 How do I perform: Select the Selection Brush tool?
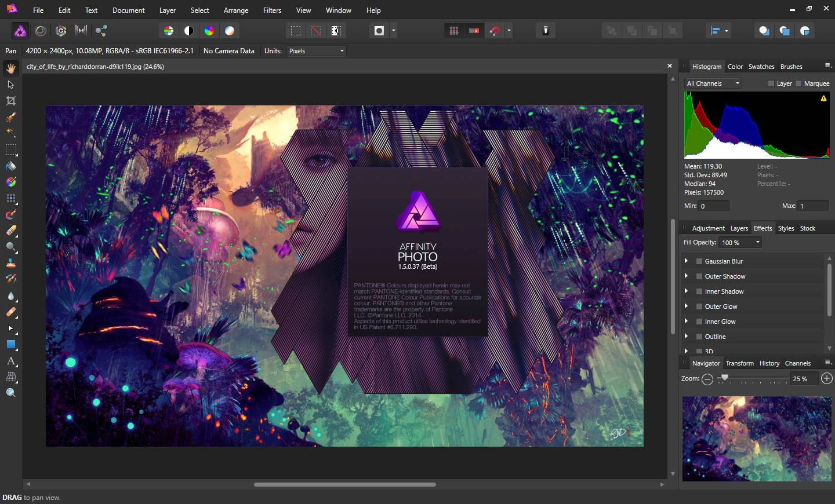11,117
